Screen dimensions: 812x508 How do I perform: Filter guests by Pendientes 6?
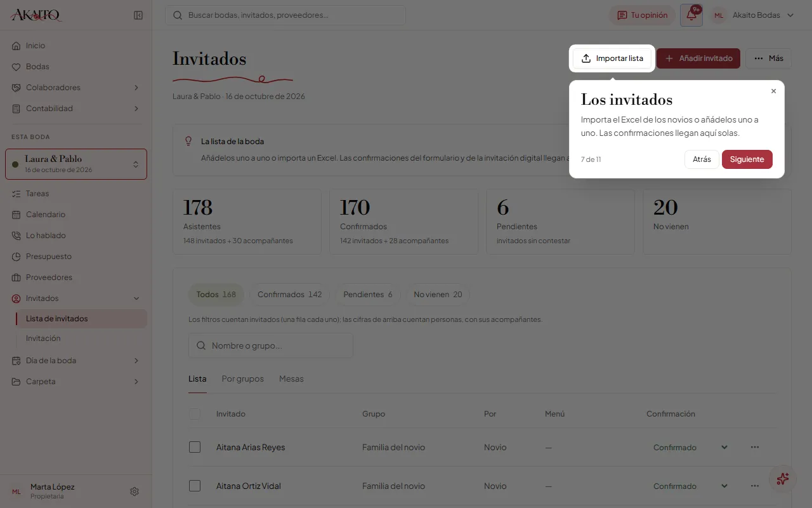[x=368, y=295]
